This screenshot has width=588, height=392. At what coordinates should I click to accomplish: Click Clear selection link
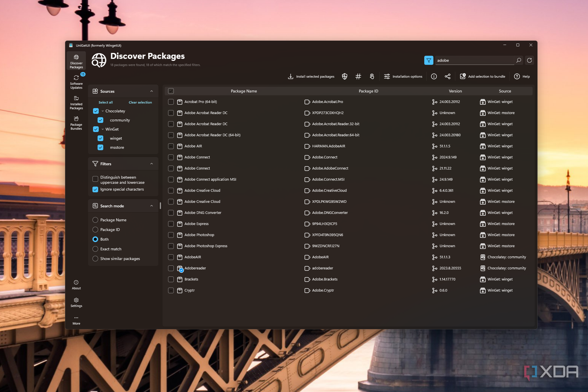click(140, 102)
